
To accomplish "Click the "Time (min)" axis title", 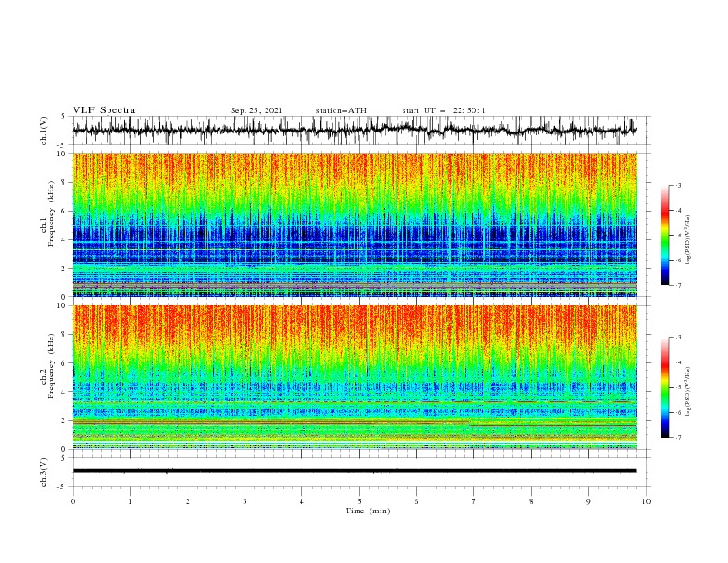I will (368, 511).
